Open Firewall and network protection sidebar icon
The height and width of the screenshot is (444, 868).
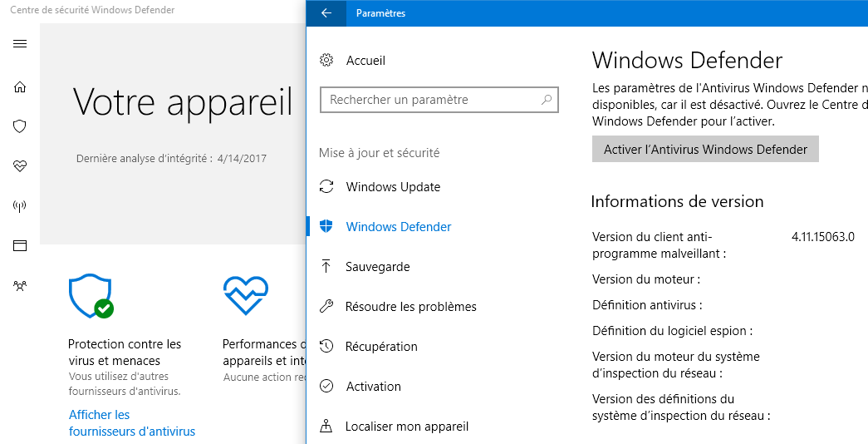[x=20, y=206]
